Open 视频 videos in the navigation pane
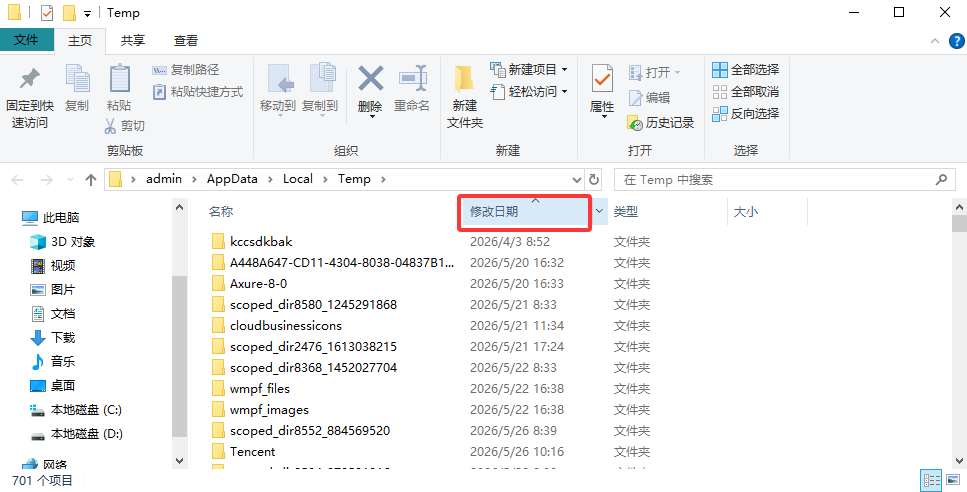This screenshot has height=492, width=967. [53, 266]
